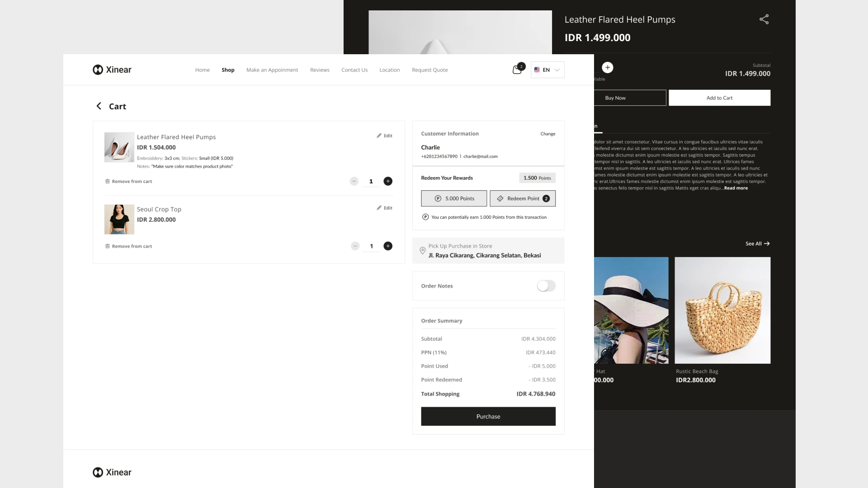The width and height of the screenshot is (868, 488).
Task: Open the Make an Appoinment menu item
Action: tap(272, 70)
